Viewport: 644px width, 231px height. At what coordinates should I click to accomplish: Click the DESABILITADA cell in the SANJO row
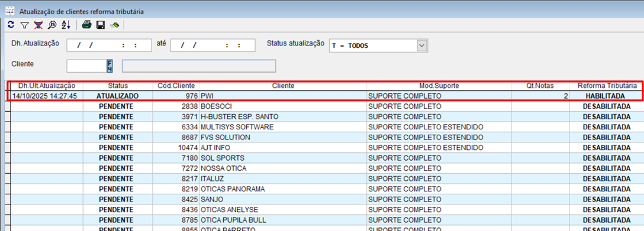(606, 200)
